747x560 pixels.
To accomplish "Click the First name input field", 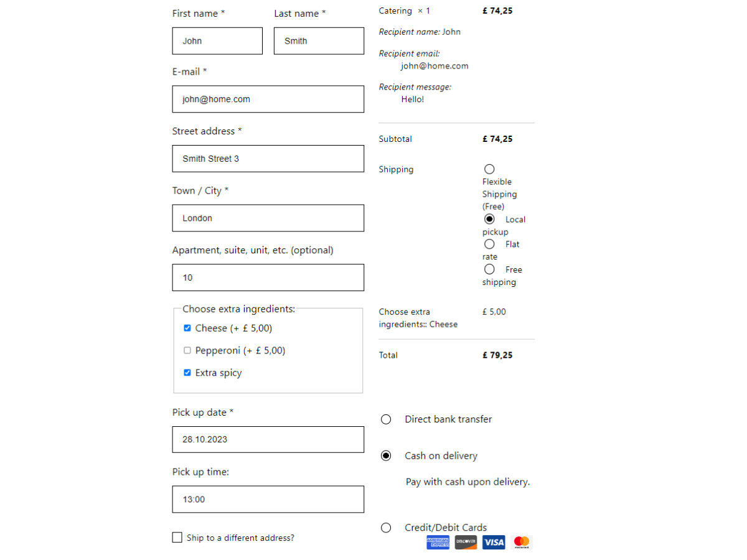I will (x=217, y=40).
